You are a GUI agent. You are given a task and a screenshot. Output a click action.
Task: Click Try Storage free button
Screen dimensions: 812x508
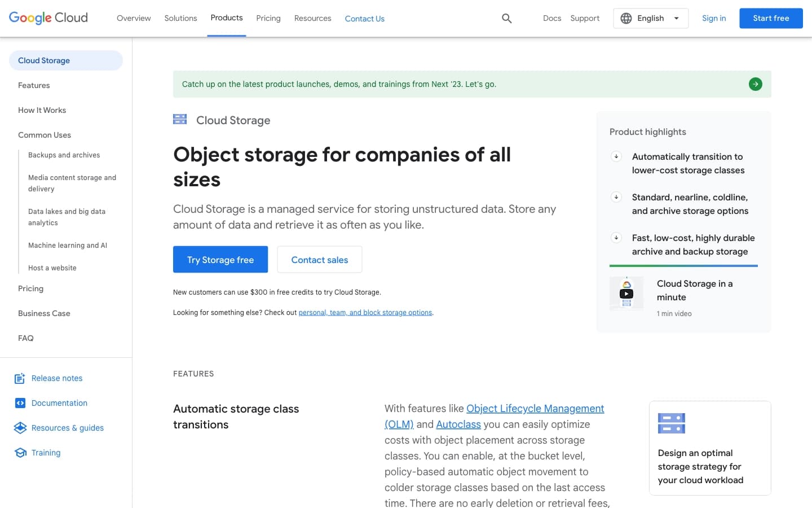click(220, 260)
